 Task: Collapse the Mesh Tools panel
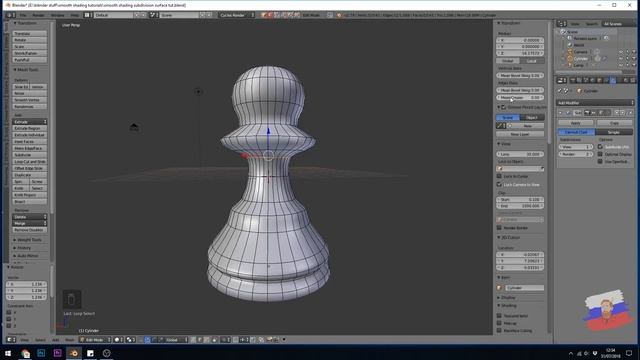click(x=26, y=70)
